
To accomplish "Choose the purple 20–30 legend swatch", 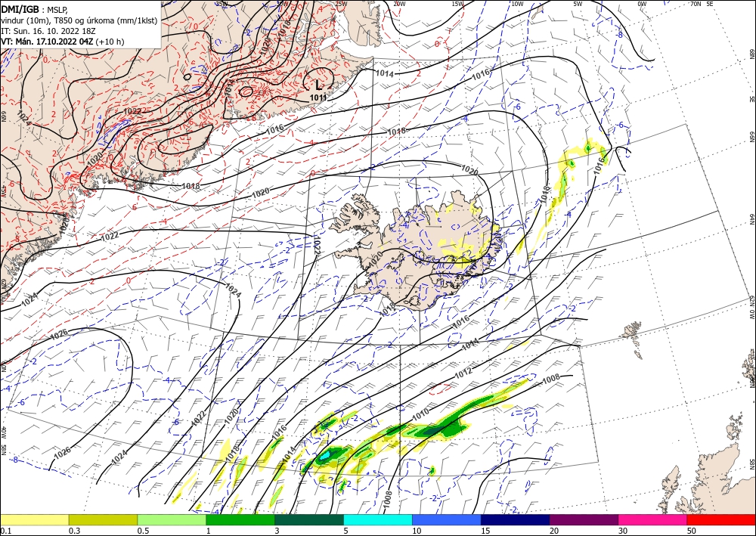I will (x=584, y=519).
